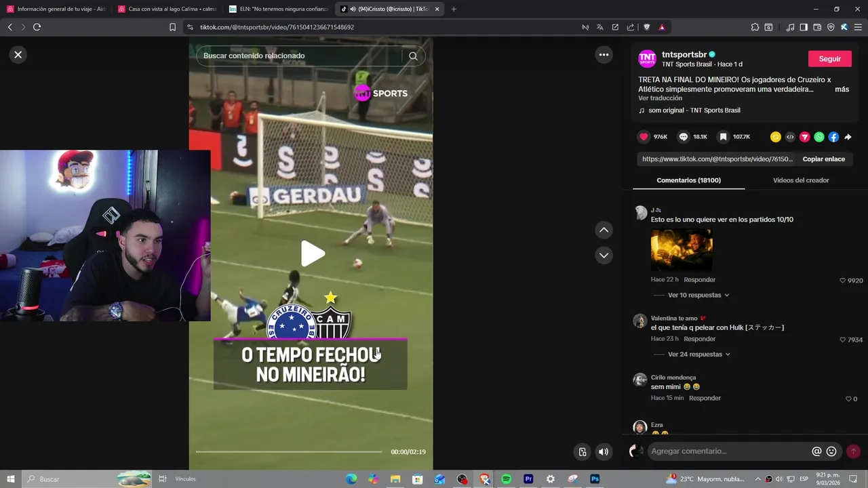This screenshot has height=488, width=868.
Task: Go back in the browser
Action: [x=9, y=27]
